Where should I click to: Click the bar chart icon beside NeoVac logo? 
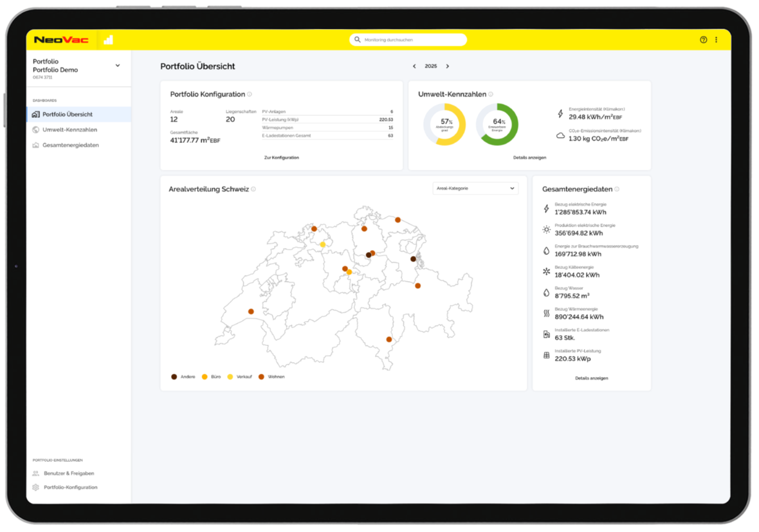109,39
